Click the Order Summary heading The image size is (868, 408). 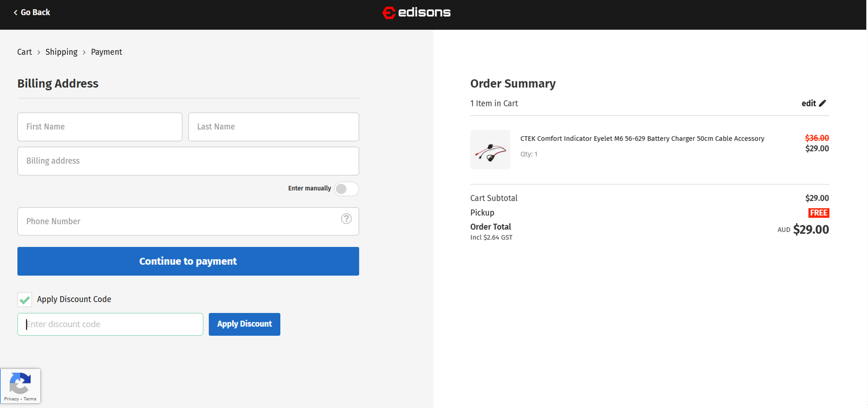pyautogui.click(x=513, y=84)
